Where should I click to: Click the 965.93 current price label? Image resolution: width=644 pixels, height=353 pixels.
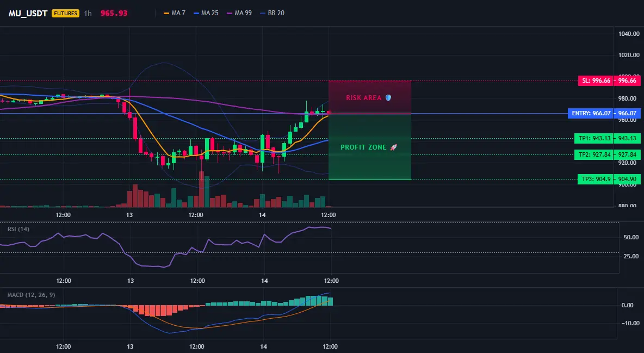pos(114,13)
